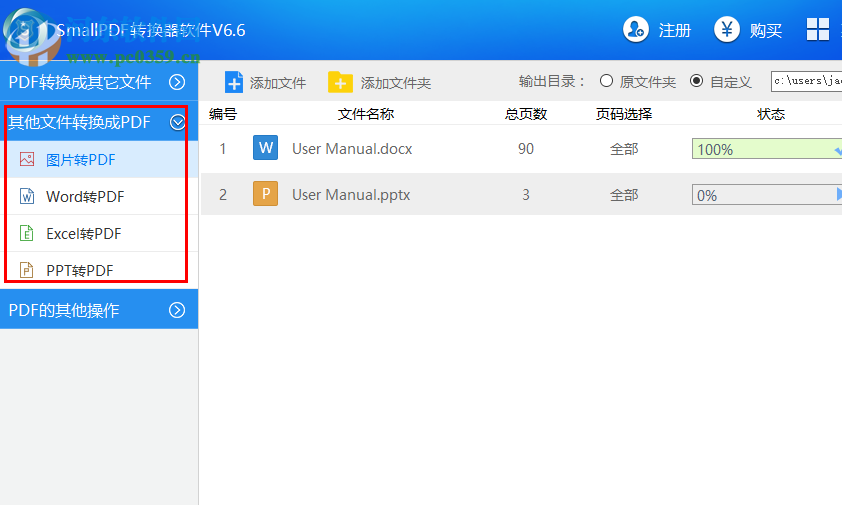842x505 pixels.
Task: Click the 页码选择 column header
Action: (624, 114)
